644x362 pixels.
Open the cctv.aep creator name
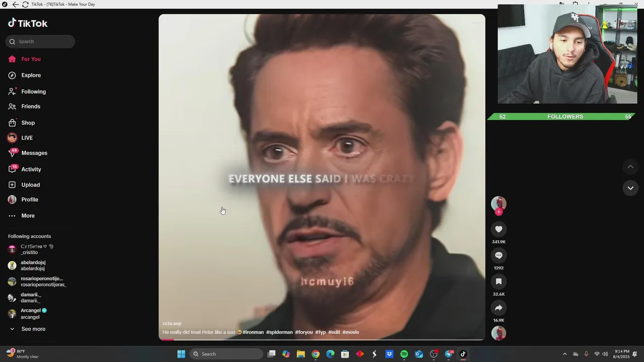click(172, 324)
